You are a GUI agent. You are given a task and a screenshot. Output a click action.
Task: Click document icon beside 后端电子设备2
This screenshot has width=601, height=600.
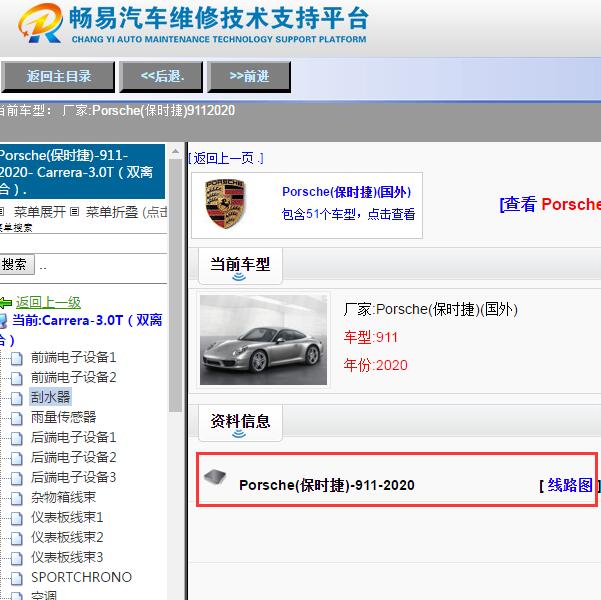[16, 458]
